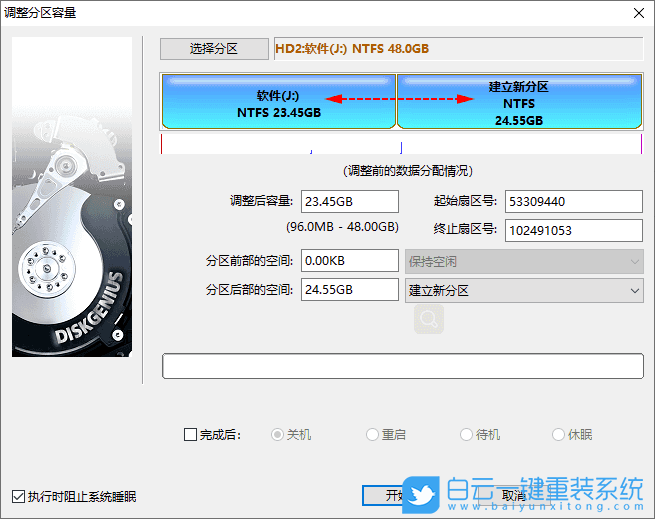Click the magnifier icon below the dropdowns
The width and height of the screenshot is (655, 519).
pos(428,320)
